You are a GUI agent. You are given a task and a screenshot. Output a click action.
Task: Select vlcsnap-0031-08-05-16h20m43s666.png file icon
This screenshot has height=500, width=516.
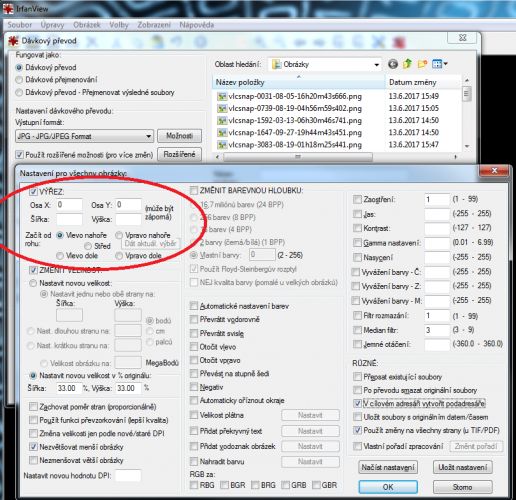pyautogui.click(x=222, y=96)
